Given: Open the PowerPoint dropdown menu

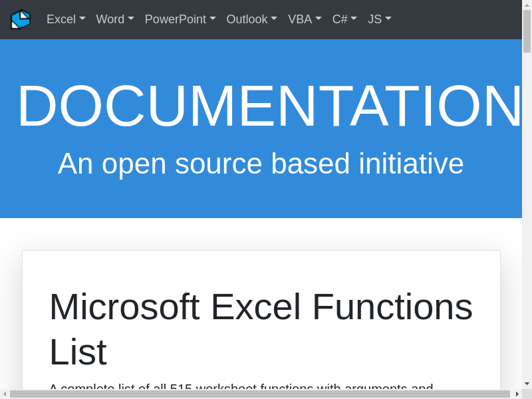Looking at the screenshot, I should click(180, 19).
